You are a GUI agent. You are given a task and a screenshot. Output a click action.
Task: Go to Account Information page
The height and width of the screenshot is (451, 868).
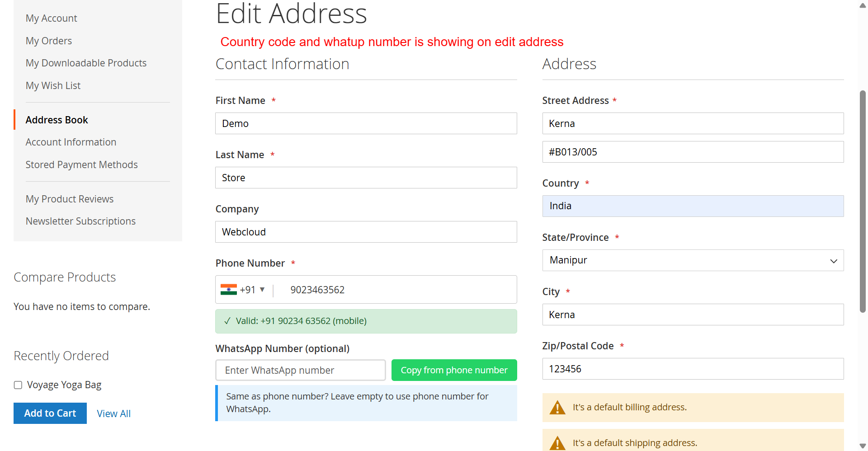(71, 142)
